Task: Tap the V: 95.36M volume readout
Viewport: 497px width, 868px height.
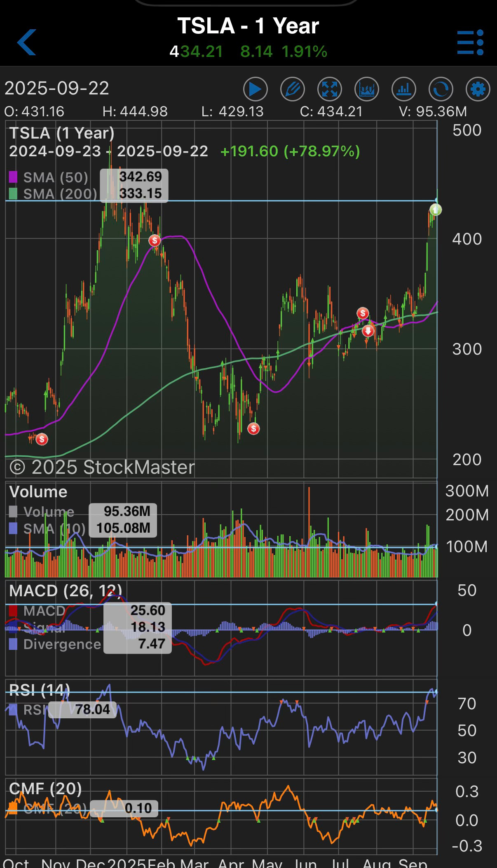Action: (x=433, y=111)
